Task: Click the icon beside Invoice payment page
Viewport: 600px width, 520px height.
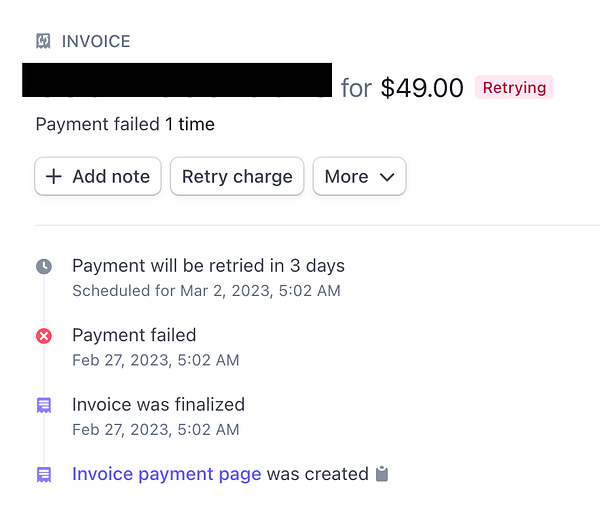Action: pyautogui.click(x=44, y=474)
